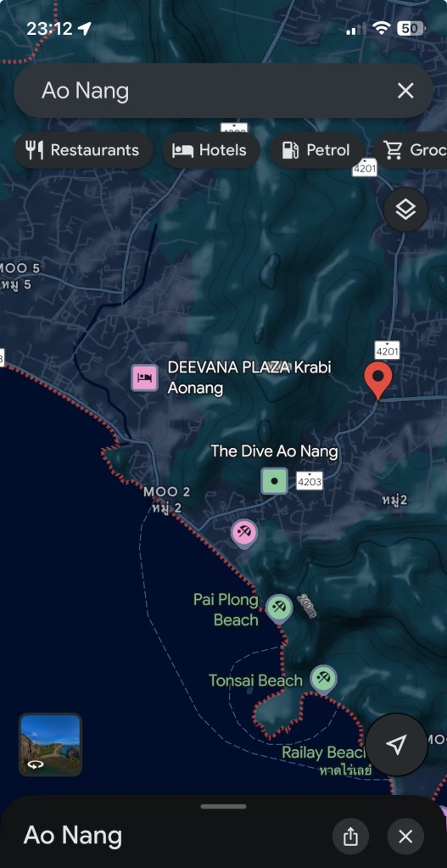
Task: Open share icon for Ao Nang
Action: 351,837
